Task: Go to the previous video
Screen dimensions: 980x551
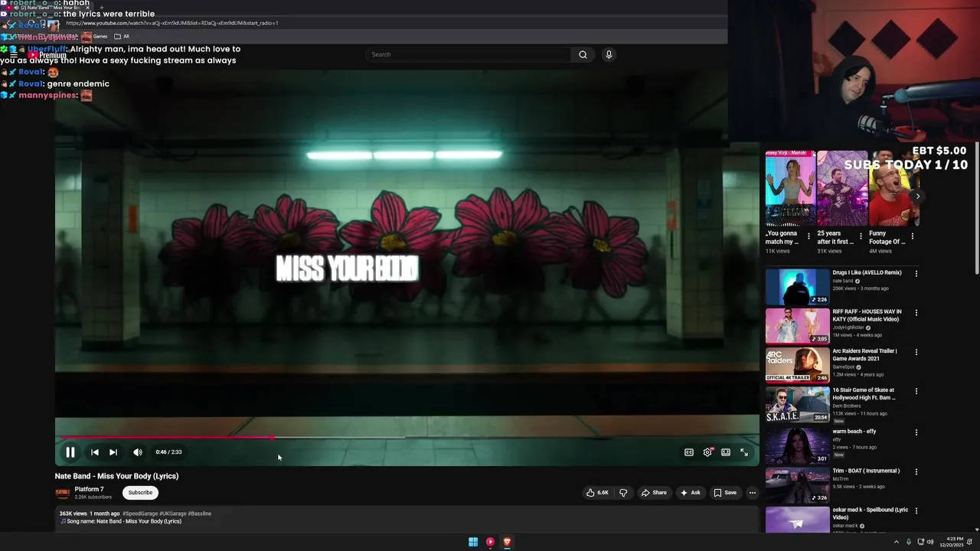Action: [94, 452]
